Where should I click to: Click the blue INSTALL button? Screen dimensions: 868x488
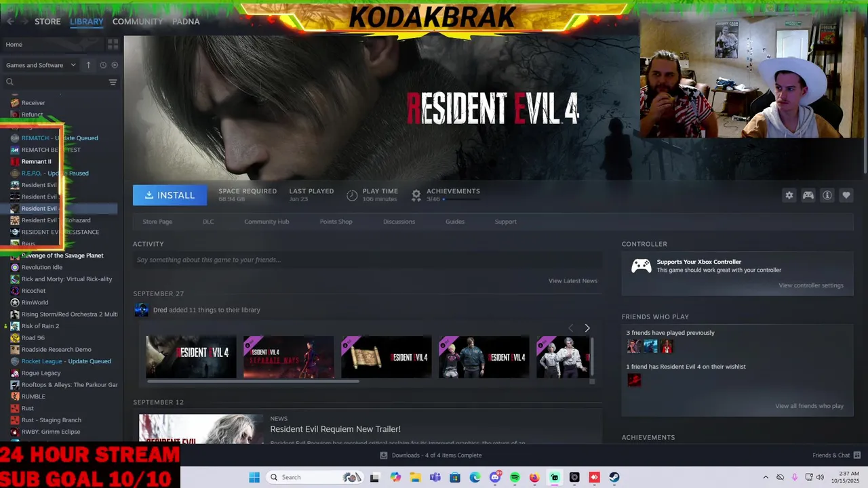[170, 195]
